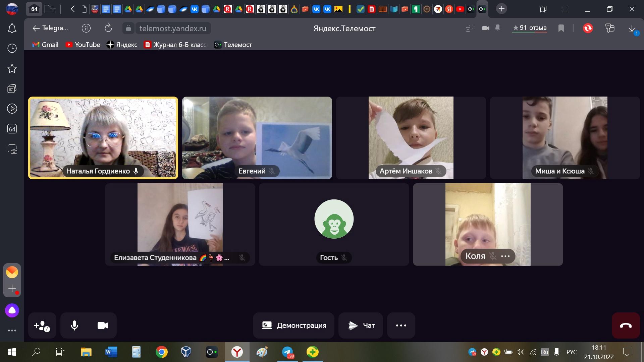Open the Журнал 6-Б класс bookmark
Screen dimensions: 644x362
pos(175,45)
